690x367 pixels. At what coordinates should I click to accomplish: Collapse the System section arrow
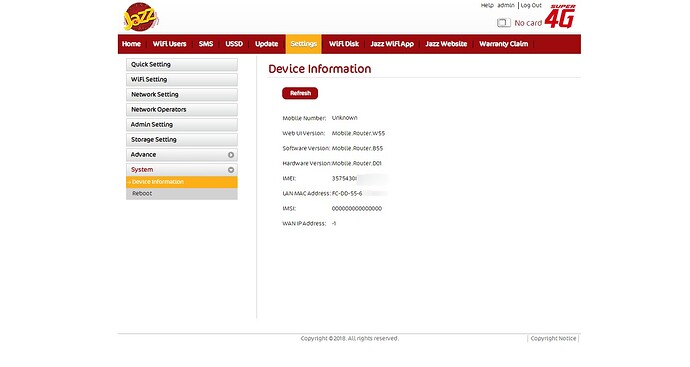[231, 170]
